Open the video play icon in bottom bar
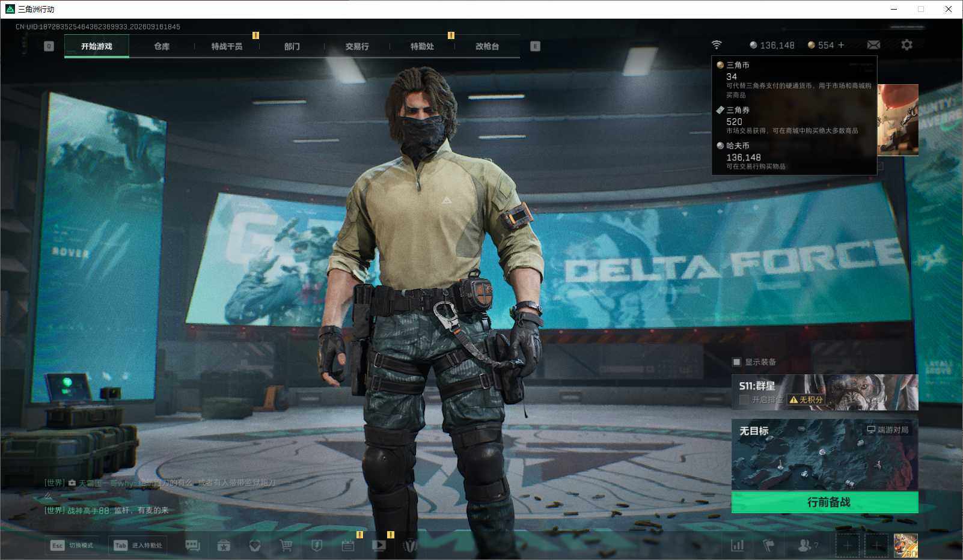963x560 pixels. coord(379,546)
